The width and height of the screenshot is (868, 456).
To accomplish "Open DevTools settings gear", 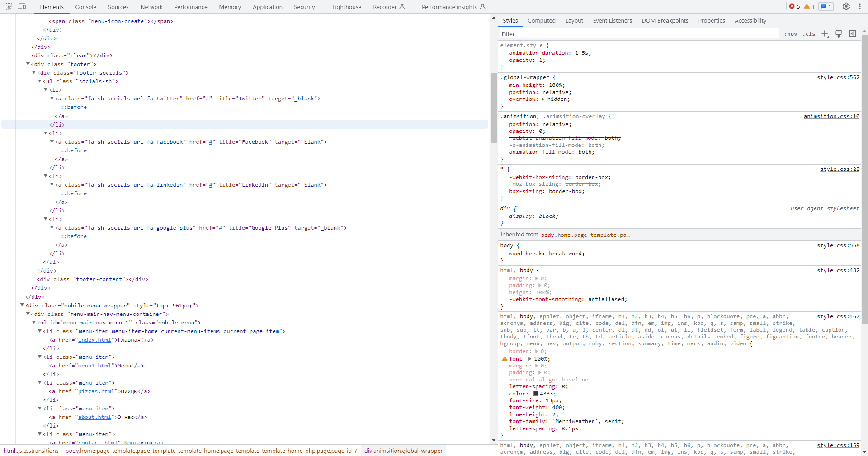I will tap(846, 7).
